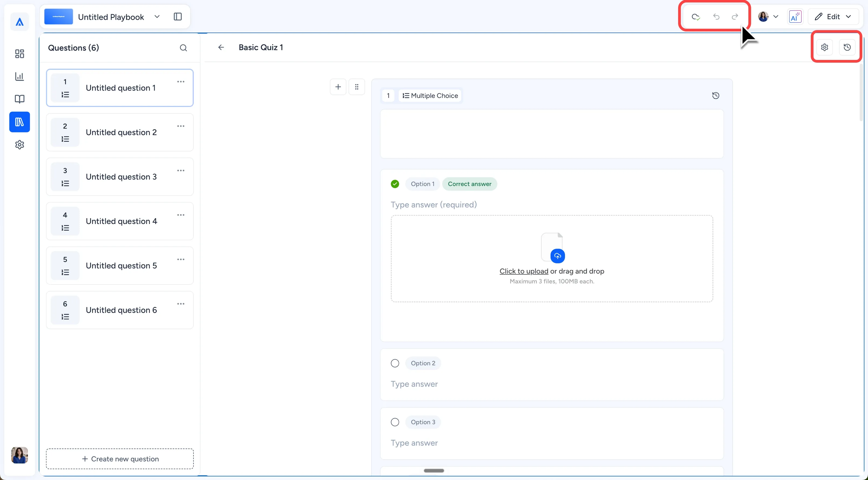Open more options for Untitled question 1
The height and width of the screenshot is (480, 868).
(181, 82)
